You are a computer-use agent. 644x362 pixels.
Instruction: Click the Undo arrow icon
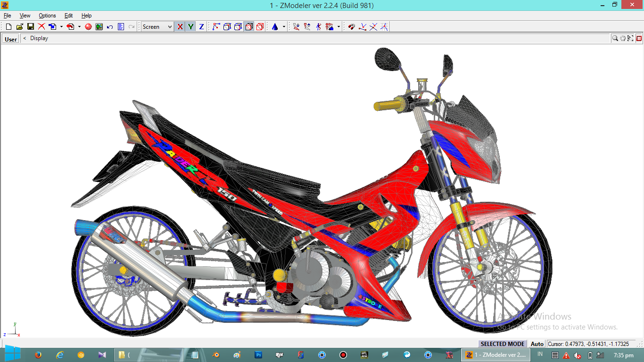tap(110, 27)
